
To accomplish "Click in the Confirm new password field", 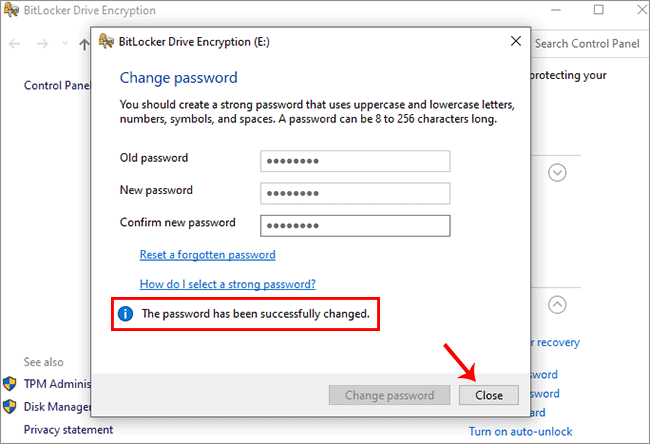I will (355, 226).
